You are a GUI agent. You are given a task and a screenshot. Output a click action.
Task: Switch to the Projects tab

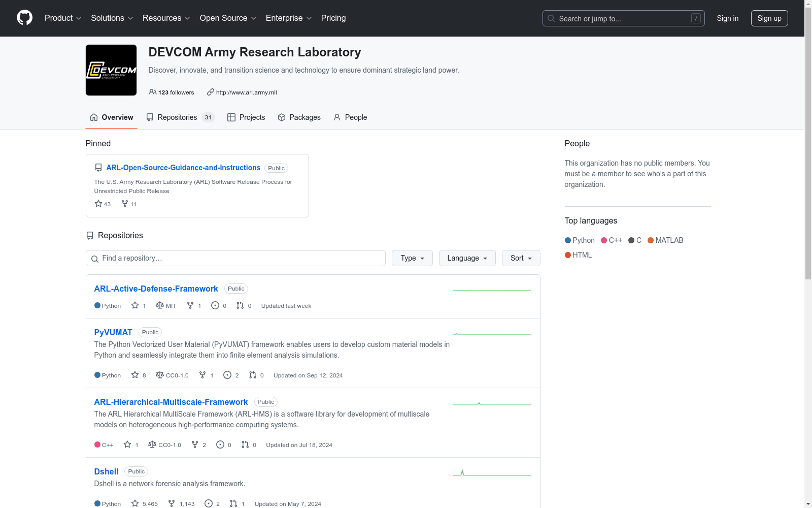pos(246,117)
